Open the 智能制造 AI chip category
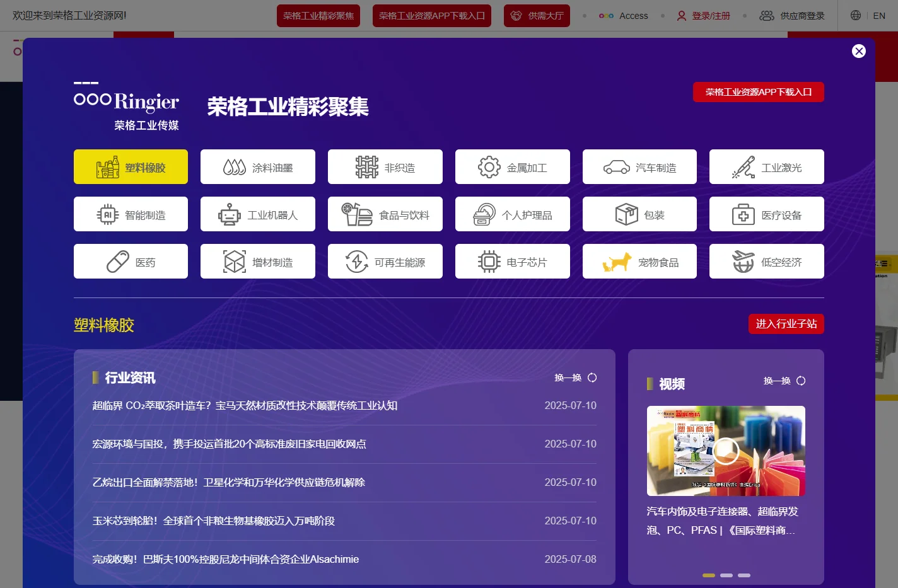Screen dimensions: 898x588 click(x=131, y=214)
